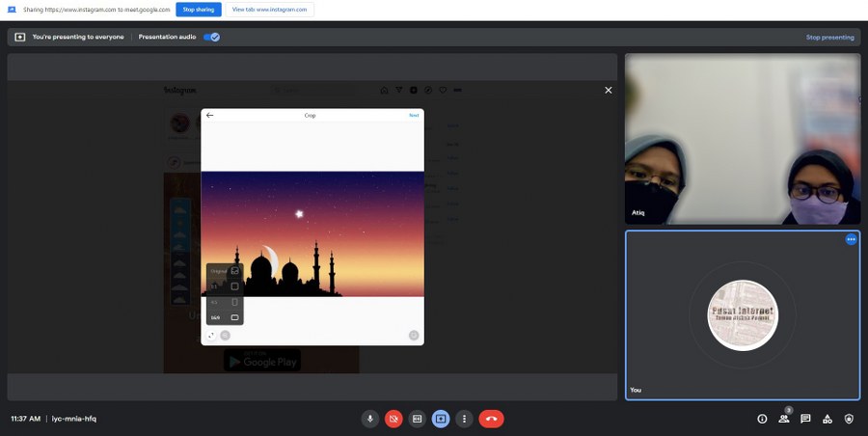
Task: Click Next in the Crop dialog
Action: coord(414,115)
